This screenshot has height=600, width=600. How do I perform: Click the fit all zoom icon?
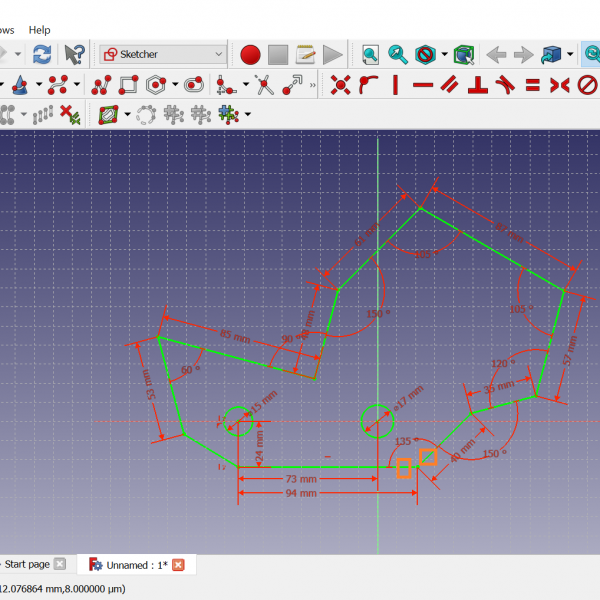click(370, 54)
